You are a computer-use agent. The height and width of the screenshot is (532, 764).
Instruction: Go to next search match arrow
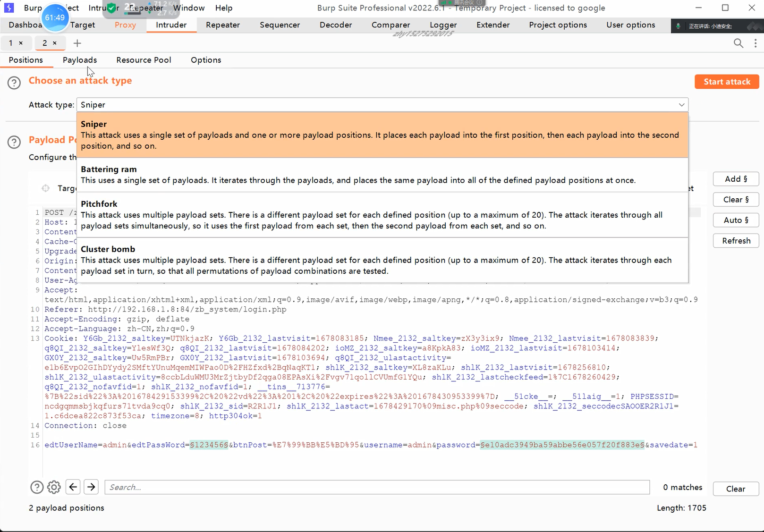pyautogui.click(x=91, y=487)
